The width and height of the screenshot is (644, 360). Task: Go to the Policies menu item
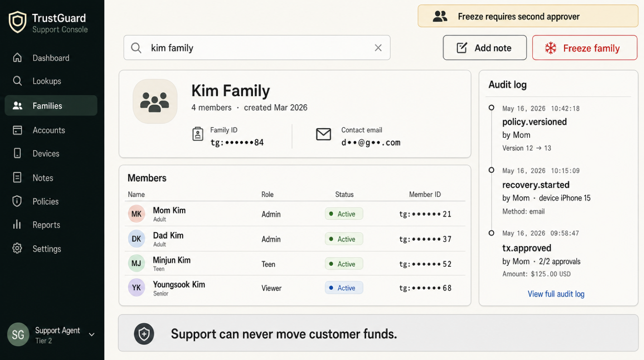pyautogui.click(x=46, y=201)
